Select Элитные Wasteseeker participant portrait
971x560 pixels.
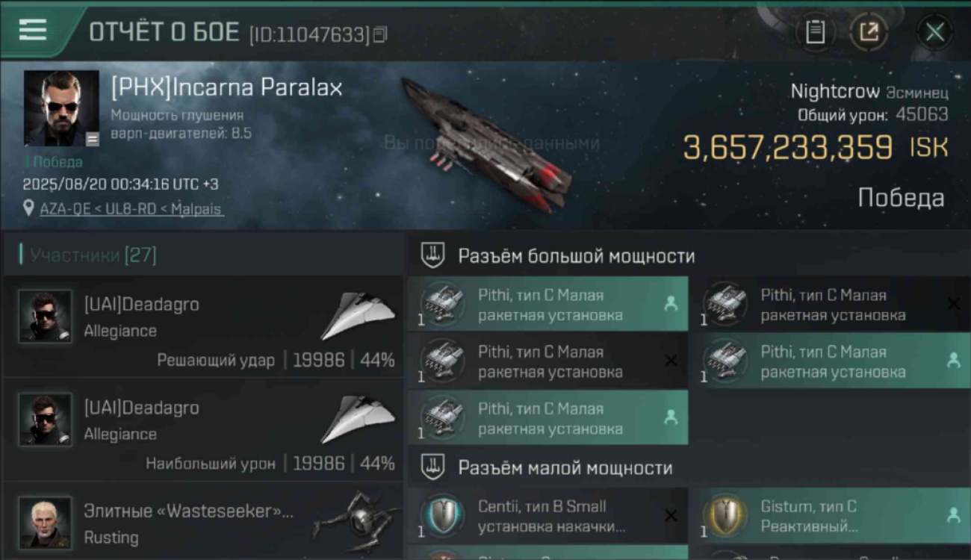pos(45,523)
